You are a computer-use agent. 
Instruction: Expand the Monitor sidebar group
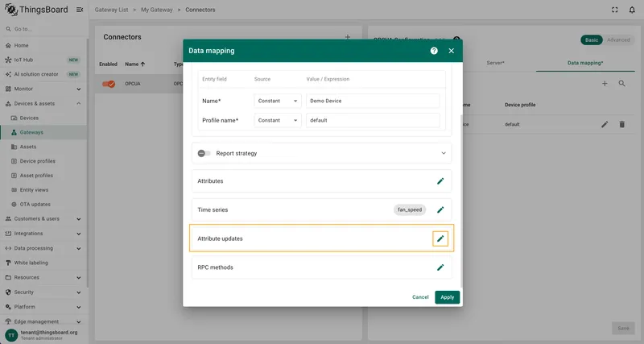click(x=78, y=89)
